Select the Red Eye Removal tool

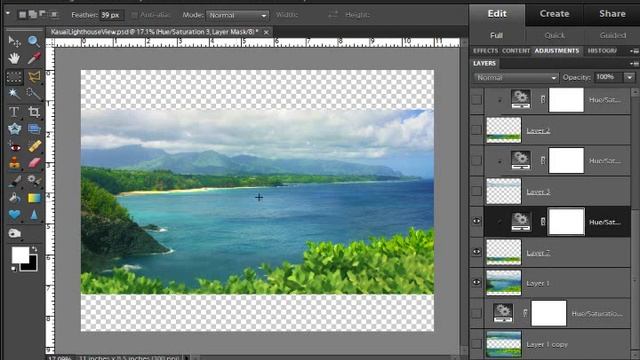pyautogui.click(x=14, y=146)
